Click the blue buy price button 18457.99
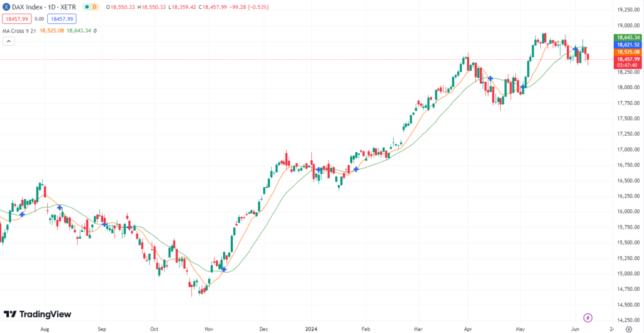The image size is (644, 333). 62,19
